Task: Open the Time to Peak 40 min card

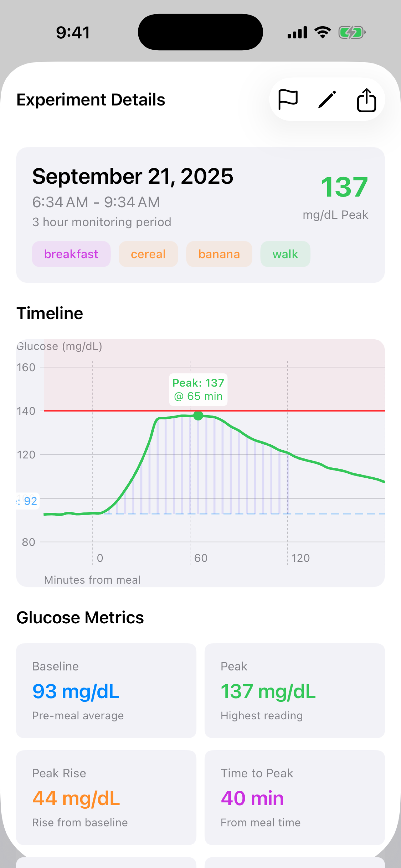Action: tap(295, 797)
